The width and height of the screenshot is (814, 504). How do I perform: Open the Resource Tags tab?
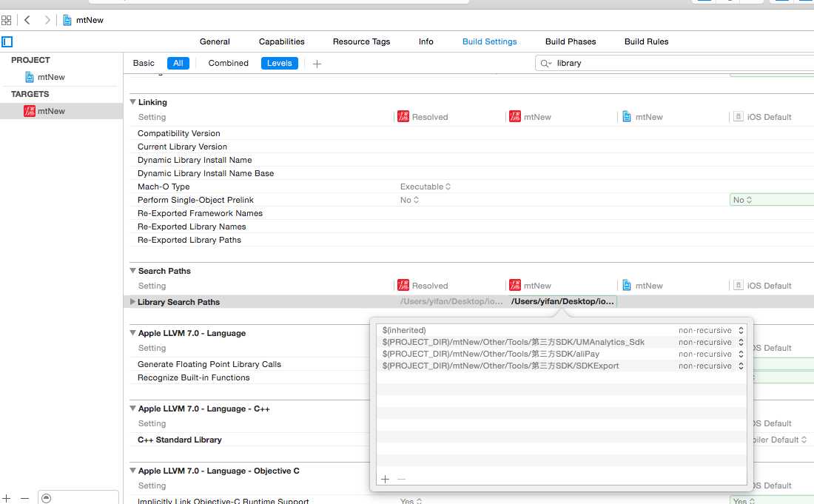click(361, 41)
